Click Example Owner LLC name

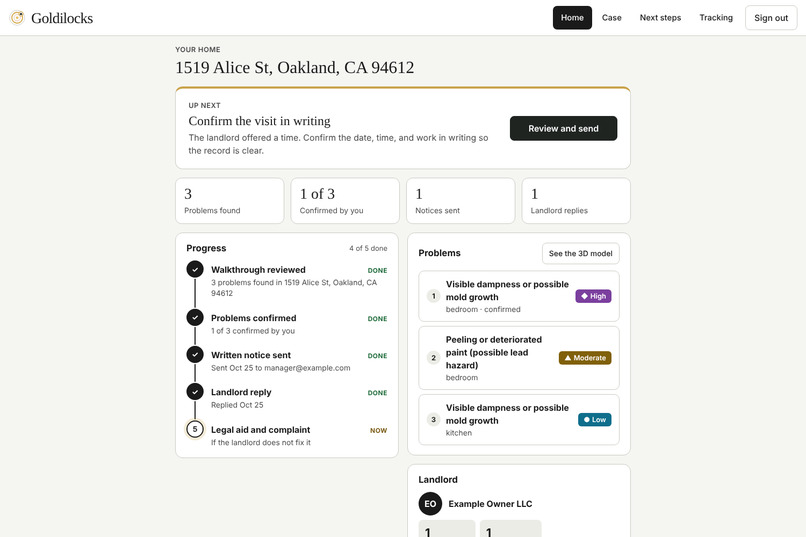[x=490, y=504]
